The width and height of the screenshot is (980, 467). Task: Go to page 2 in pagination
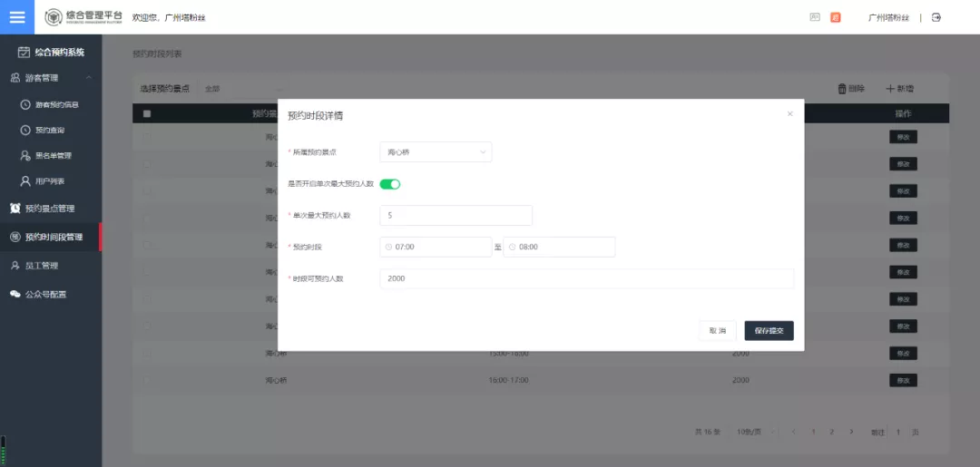click(x=832, y=432)
